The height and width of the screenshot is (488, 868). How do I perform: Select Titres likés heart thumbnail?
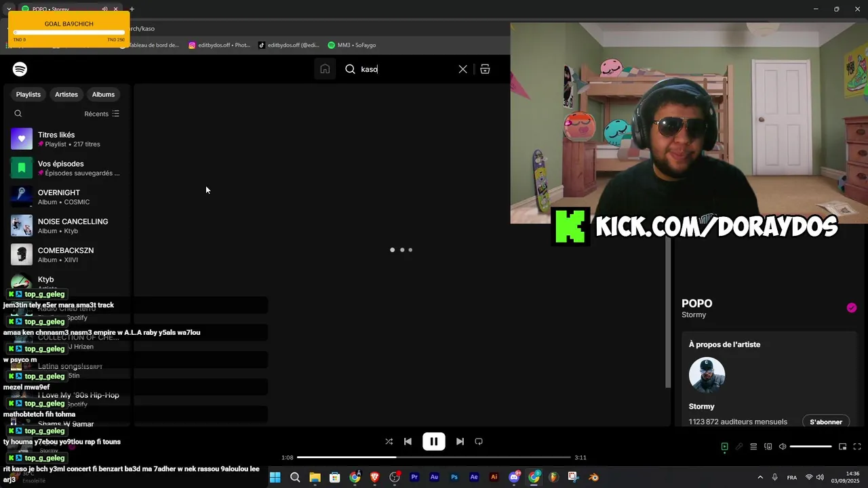click(x=22, y=139)
